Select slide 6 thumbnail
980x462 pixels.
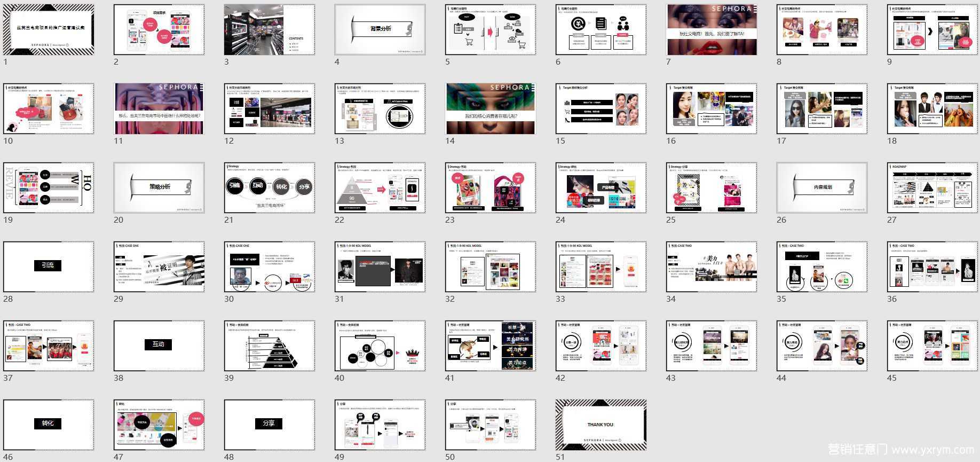click(601, 29)
